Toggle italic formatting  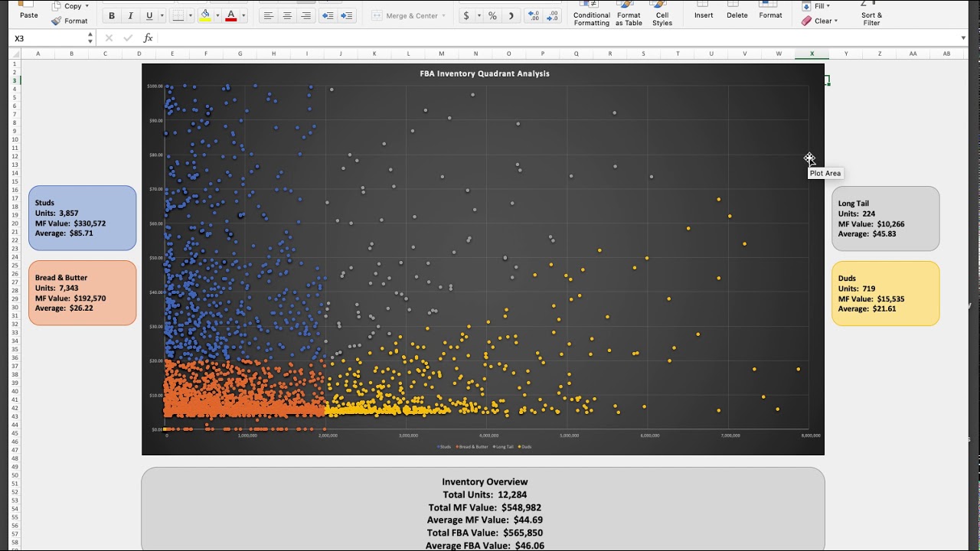pyautogui.click(x=130, y=16)
